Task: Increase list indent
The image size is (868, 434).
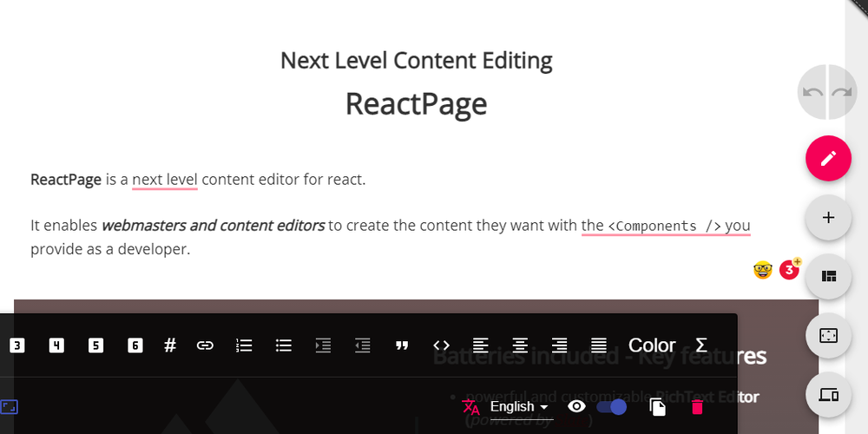Action: [x=323, y=346]
